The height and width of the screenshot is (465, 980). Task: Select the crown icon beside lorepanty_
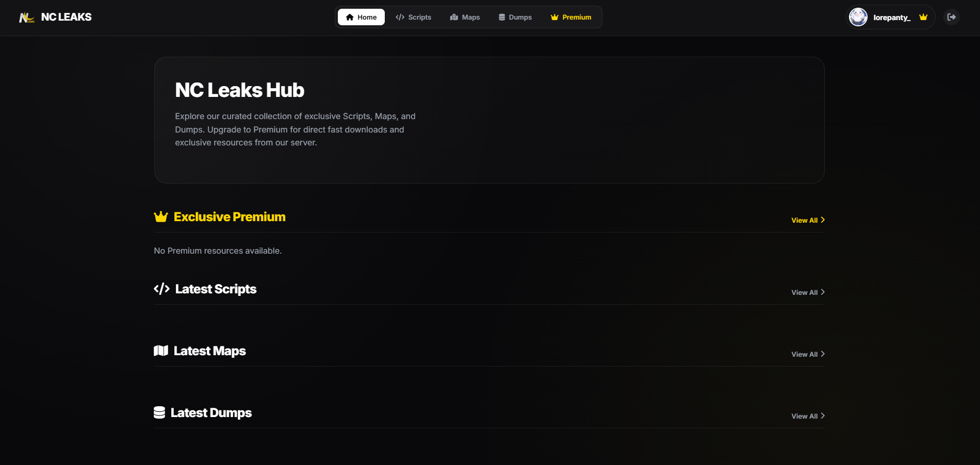(x=923, y=17)
